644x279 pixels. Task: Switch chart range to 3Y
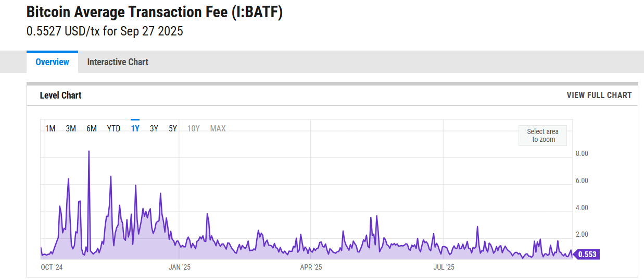point(154,128)
